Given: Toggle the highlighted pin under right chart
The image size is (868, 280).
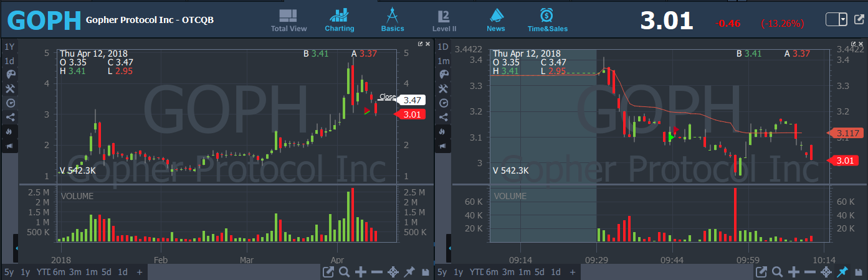Looking at the screenshot, I should (x=842, y=272).
